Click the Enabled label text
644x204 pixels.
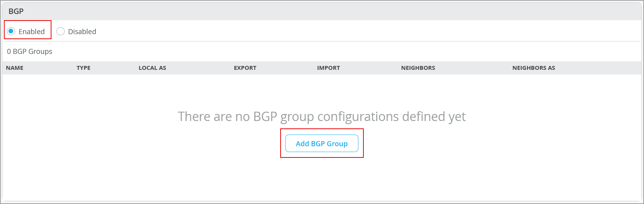32,32
